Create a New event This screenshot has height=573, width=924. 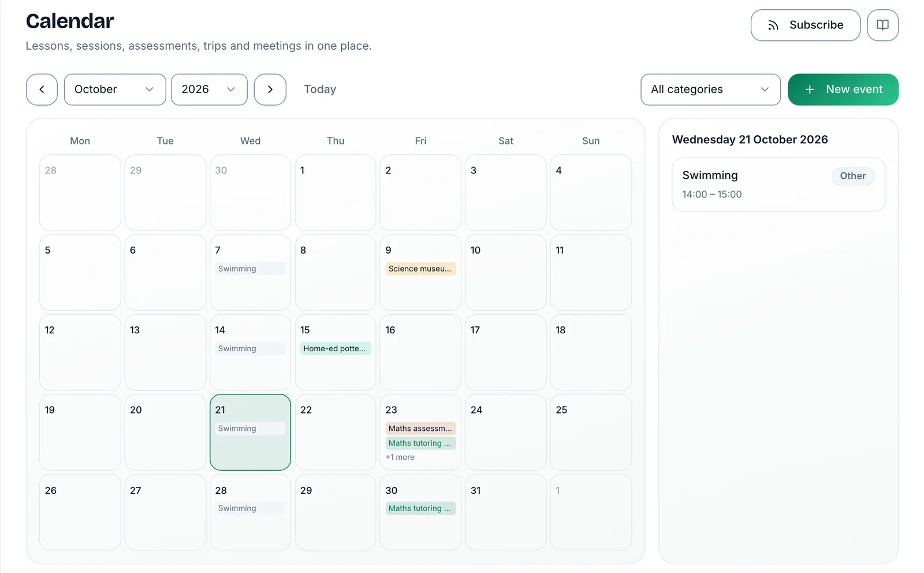[x=843, y=90]
